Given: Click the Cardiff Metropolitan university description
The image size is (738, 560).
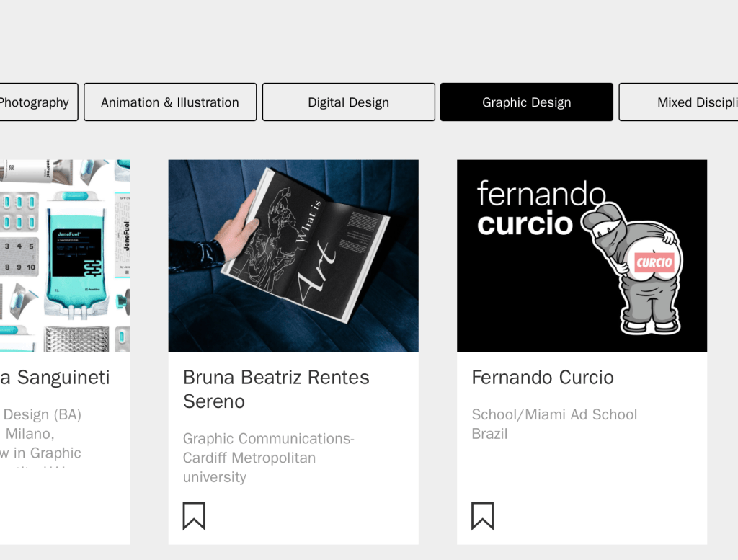Looking at the screenshot, I should point(268,458).
